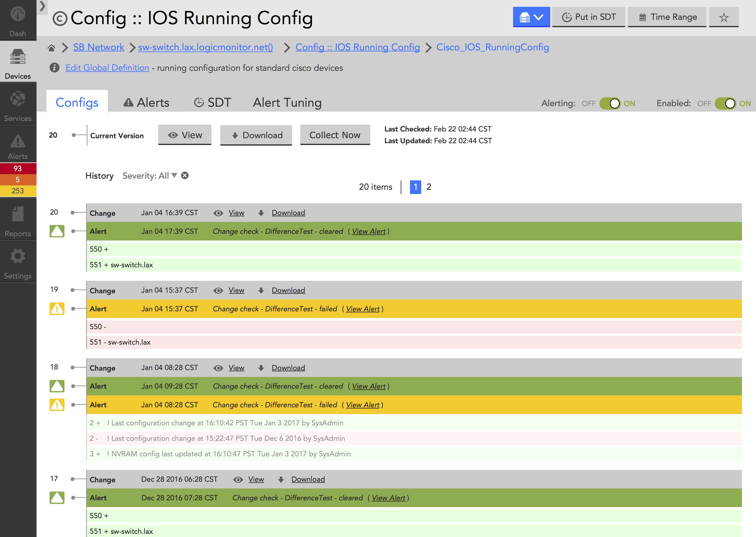This screenshot has width=756, height=537.
Task: Select history page 1
Action: coord(416,187)
